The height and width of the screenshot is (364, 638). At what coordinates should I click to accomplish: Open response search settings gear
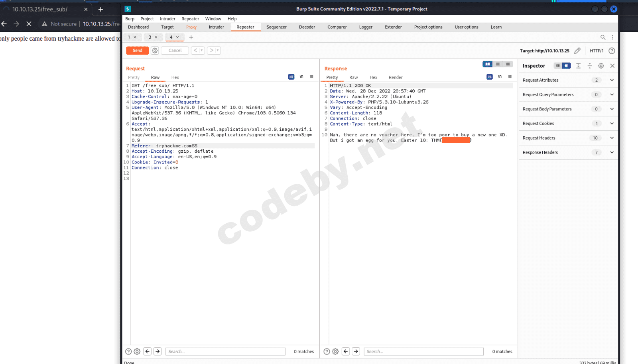pos(335,351)
